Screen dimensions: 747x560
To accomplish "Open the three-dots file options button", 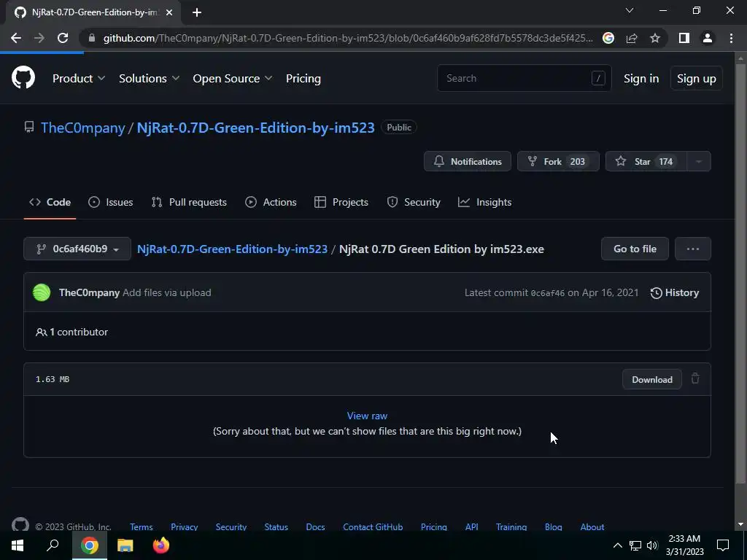I will click(x=693, y=249).
